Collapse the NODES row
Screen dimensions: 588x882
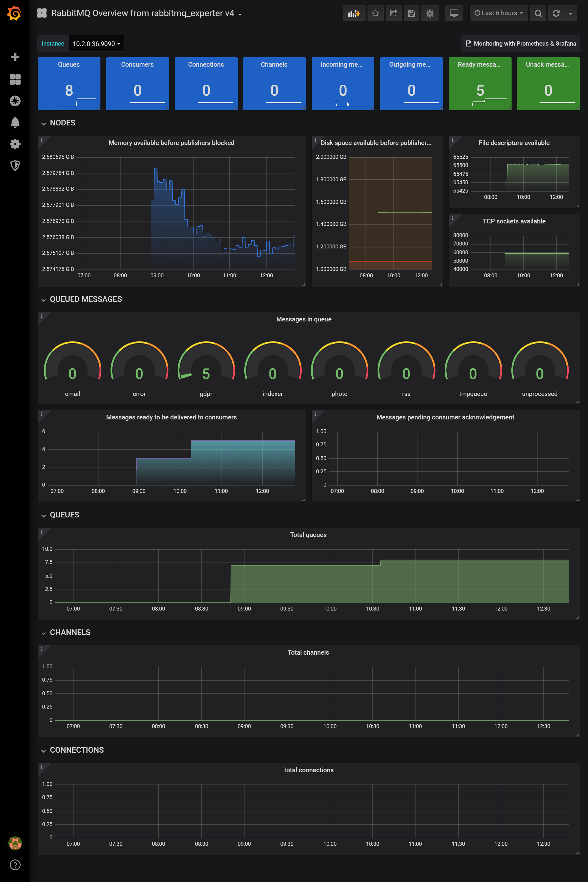click(x=62, y=123)
